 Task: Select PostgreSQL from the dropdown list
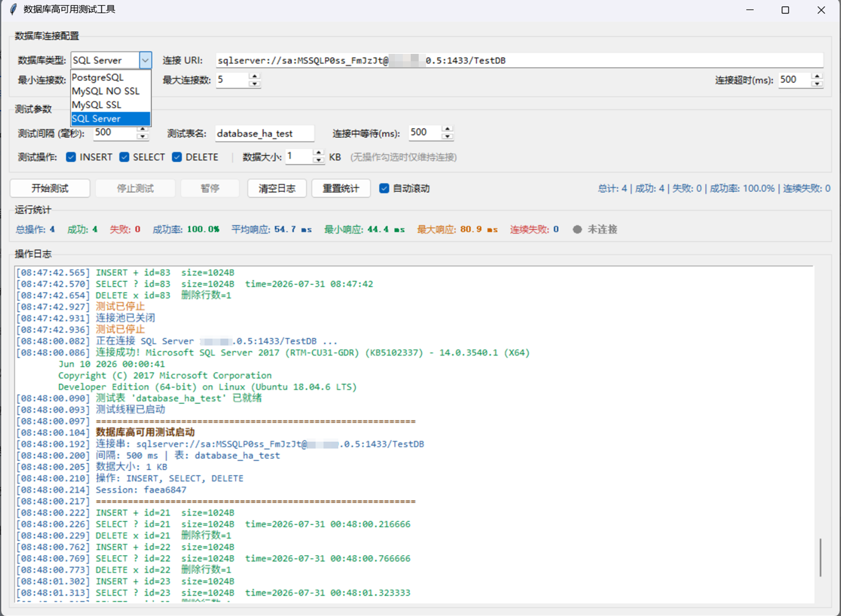pyautogui.click(x=110, y=77)
